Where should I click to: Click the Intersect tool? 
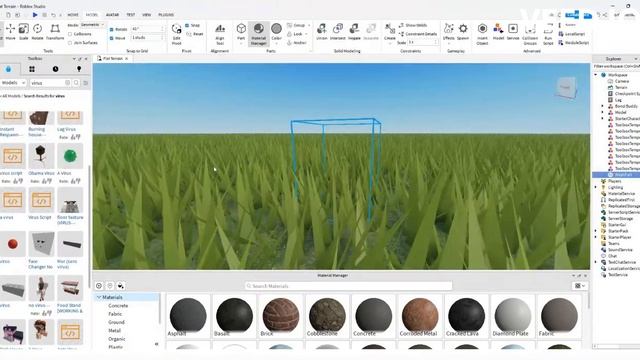pyautogui.click(x=338, y=32)
